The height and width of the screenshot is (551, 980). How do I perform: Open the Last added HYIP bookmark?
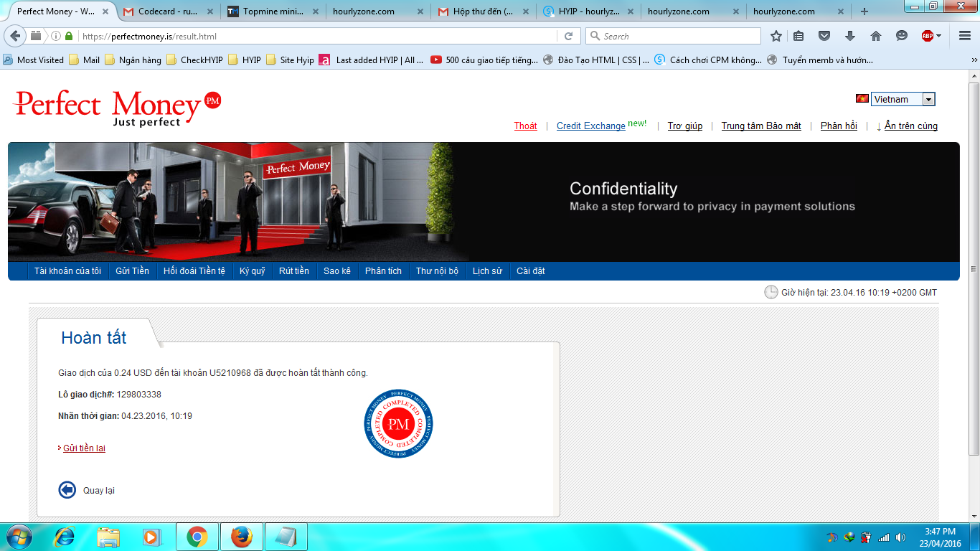(372, 60)
